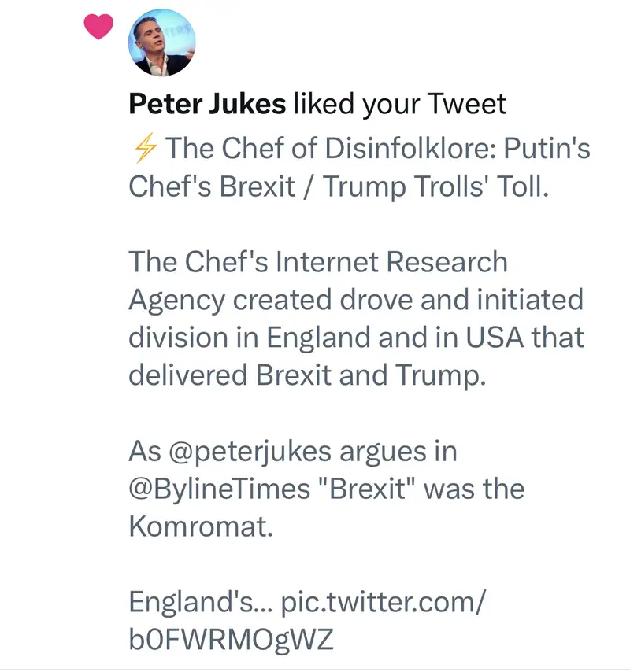Open the 'liked your Tweet' notification text

pyautogui.click(x=399, y=104)
